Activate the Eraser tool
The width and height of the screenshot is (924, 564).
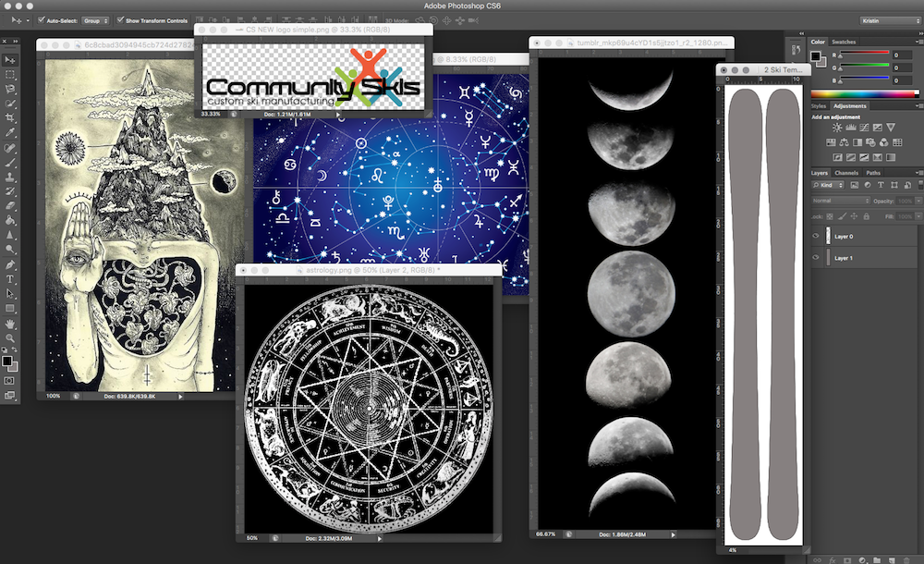pos(10,205)
